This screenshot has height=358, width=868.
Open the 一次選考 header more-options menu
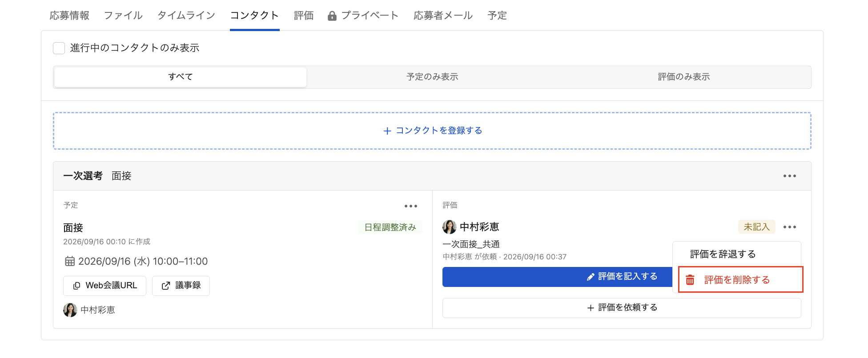(790, 176)
